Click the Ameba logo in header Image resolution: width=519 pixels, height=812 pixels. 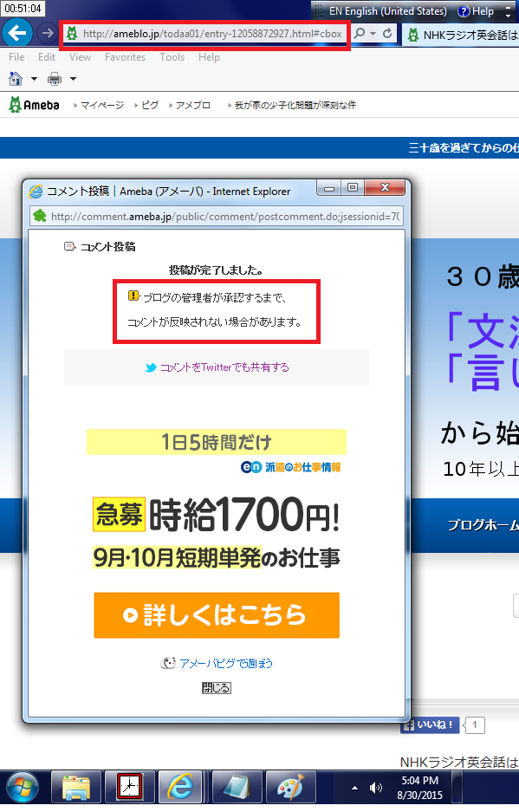tap(34, 105)
